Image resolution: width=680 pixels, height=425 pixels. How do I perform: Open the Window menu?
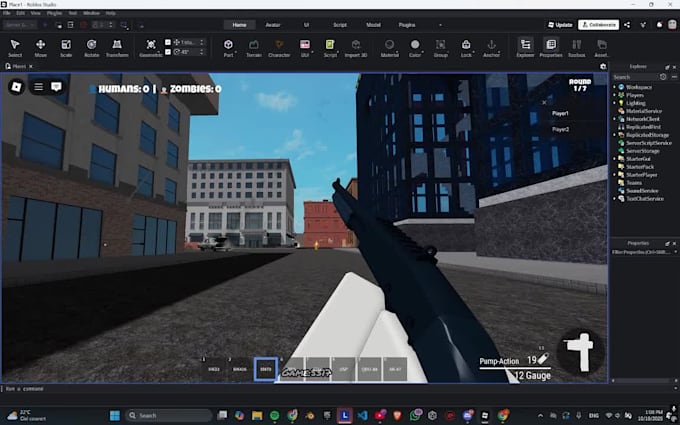tap(91, 13)
